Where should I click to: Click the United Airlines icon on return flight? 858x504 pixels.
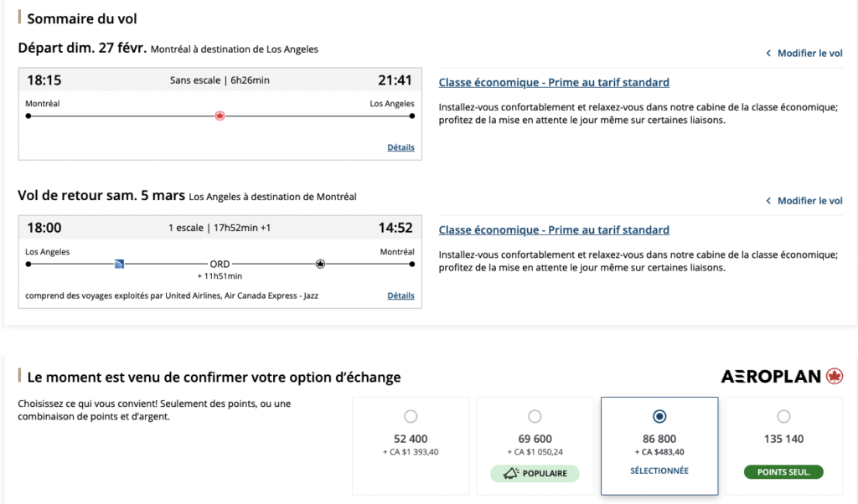[x=120, y=264]
